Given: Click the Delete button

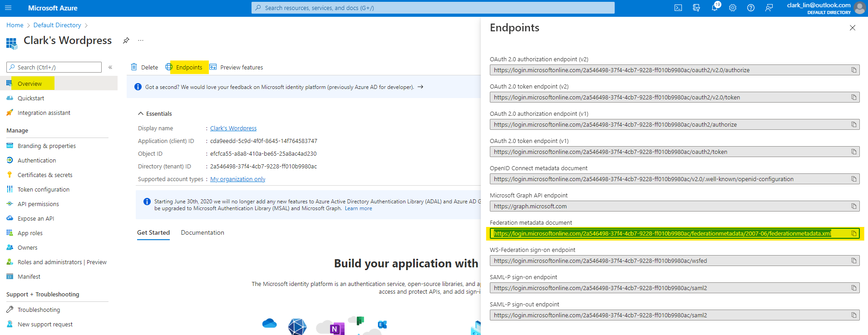Looking at the screenshot, I should click(x=144, y=67).
